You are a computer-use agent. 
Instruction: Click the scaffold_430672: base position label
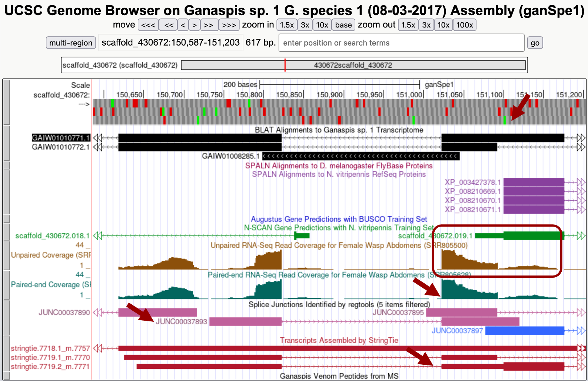tap(62, 95)
